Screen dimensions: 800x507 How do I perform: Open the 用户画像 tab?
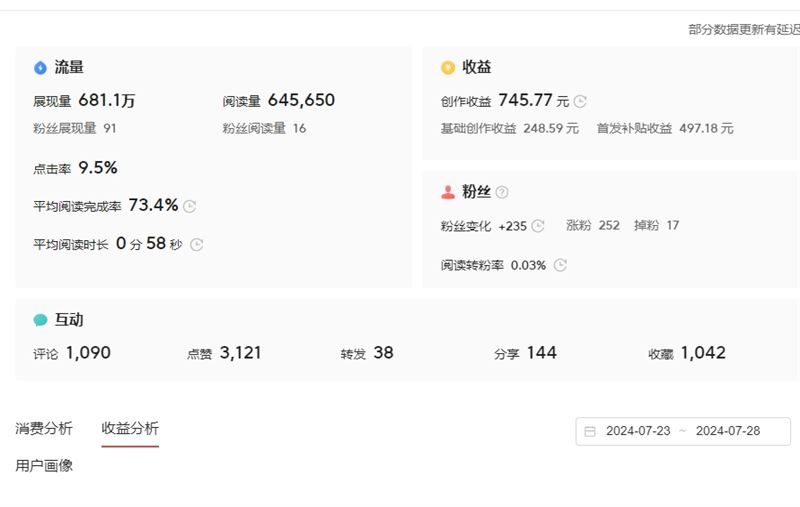[44, 465]
